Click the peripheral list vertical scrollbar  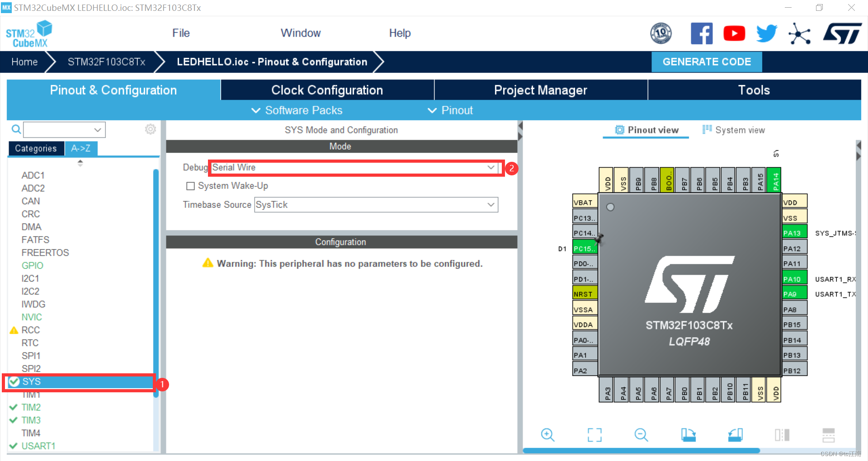tap(156, 283)
